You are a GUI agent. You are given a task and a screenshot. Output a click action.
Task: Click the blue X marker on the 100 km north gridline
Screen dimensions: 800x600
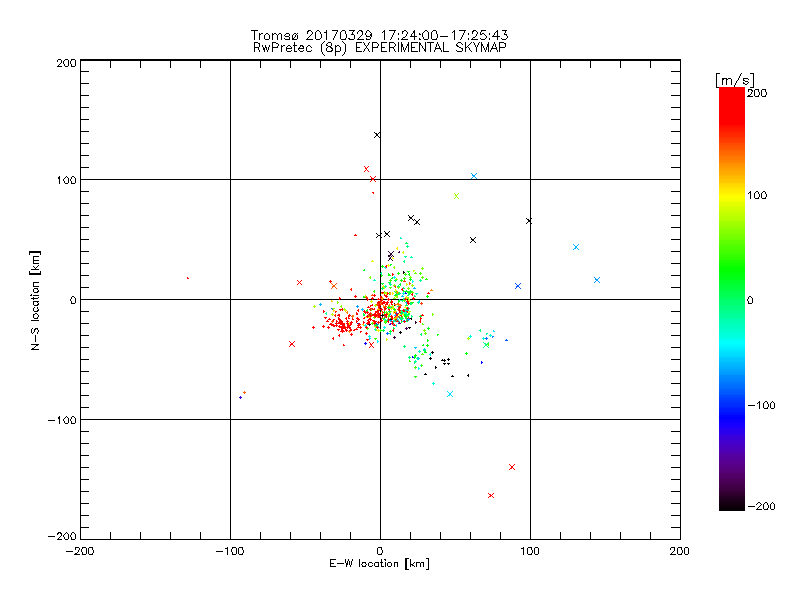[474, 176]
